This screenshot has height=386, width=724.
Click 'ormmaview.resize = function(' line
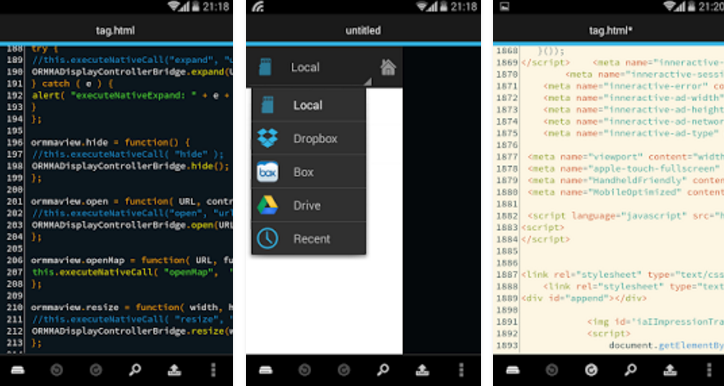point(131,307)
